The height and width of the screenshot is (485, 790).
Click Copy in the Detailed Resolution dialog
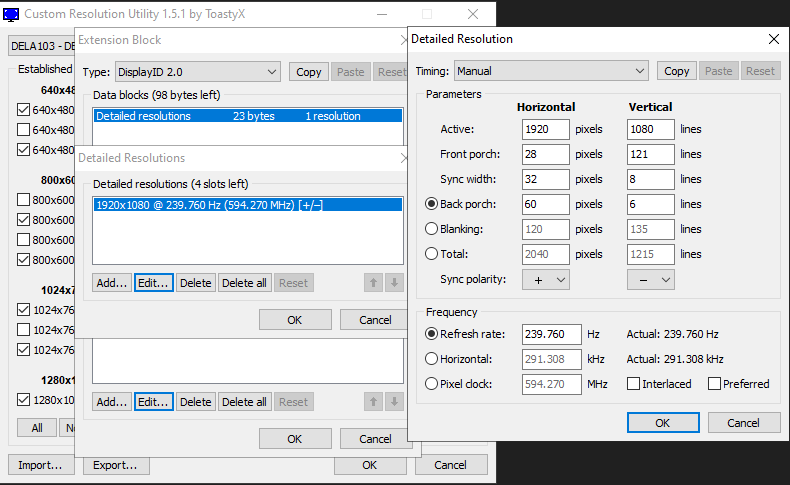point(676,71)
